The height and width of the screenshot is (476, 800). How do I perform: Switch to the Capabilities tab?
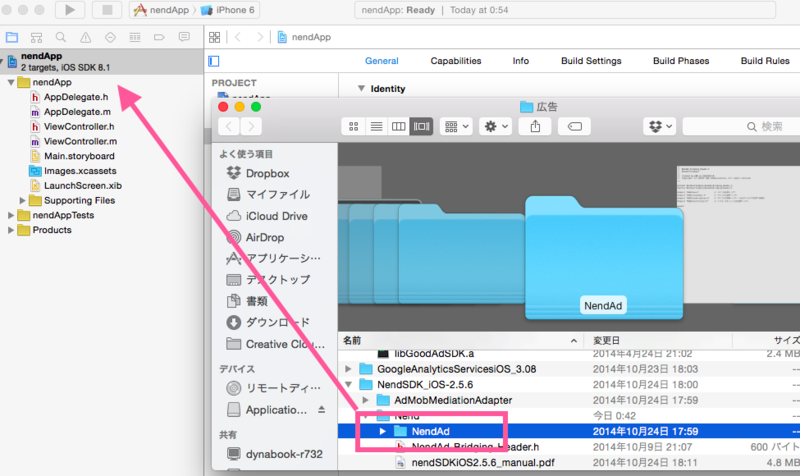pyautogui.click(x=456, y=61)
